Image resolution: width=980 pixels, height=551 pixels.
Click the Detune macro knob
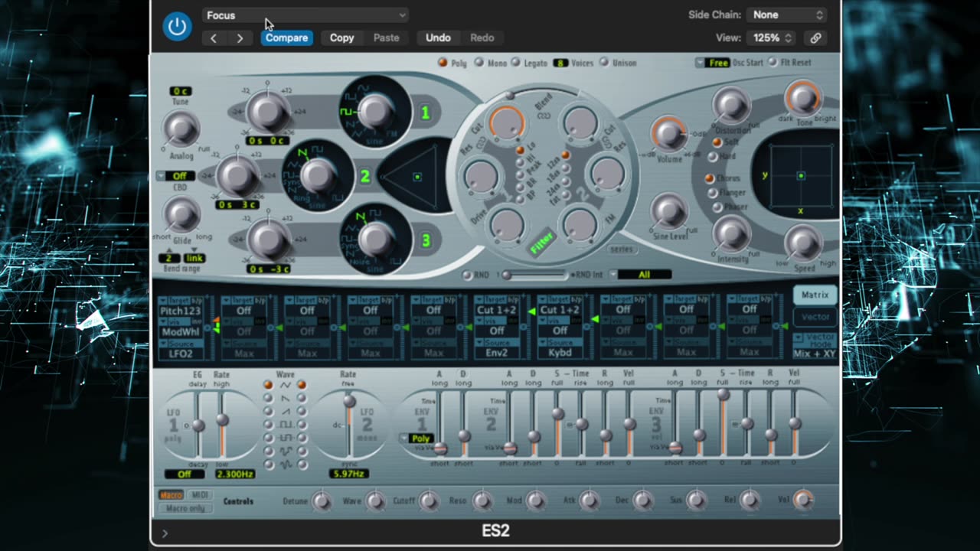[322, 501]
